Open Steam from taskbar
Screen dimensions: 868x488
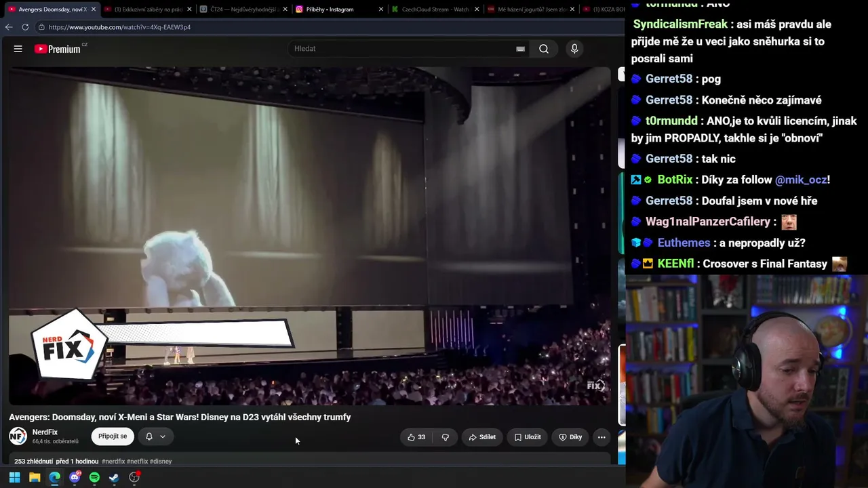(114, 477)
